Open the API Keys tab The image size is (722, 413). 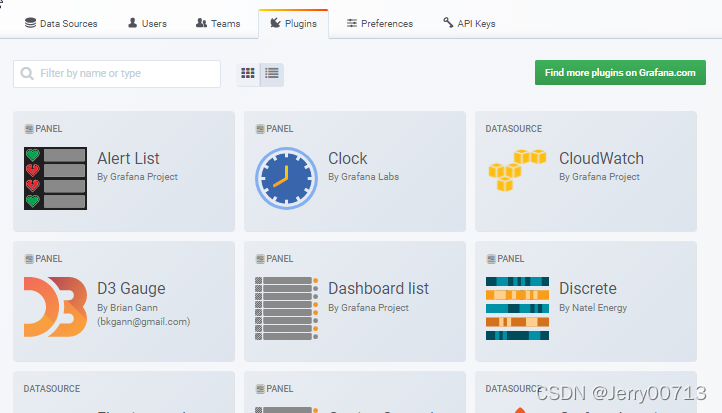click(x=469, y=23)
